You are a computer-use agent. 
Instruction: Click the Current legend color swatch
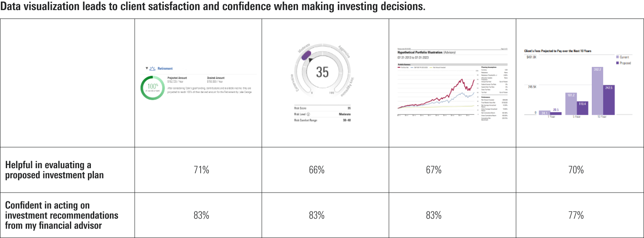(617, 57)
